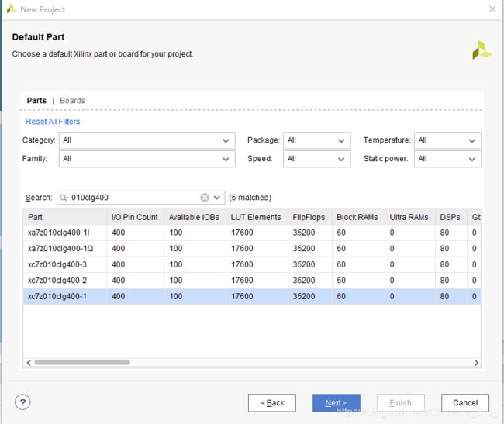Open the Static power dropdown
This screenshot has width=504, height=424.
(447, 159)
